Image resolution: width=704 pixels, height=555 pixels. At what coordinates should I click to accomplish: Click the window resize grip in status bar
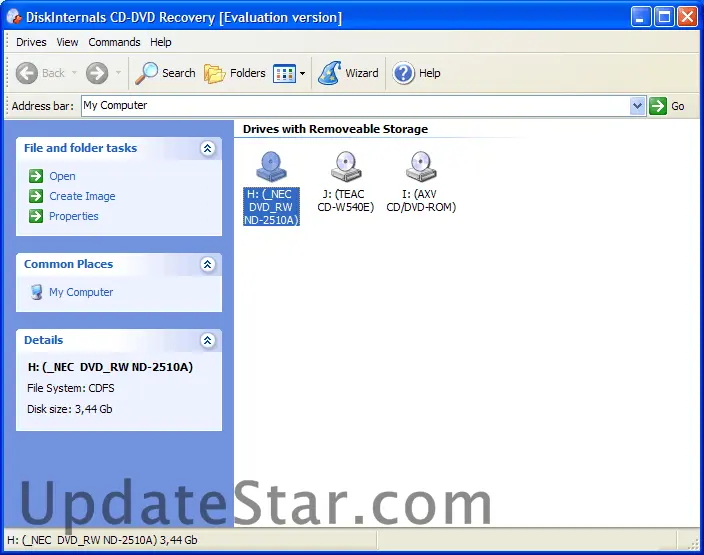[x=693, y=543]
